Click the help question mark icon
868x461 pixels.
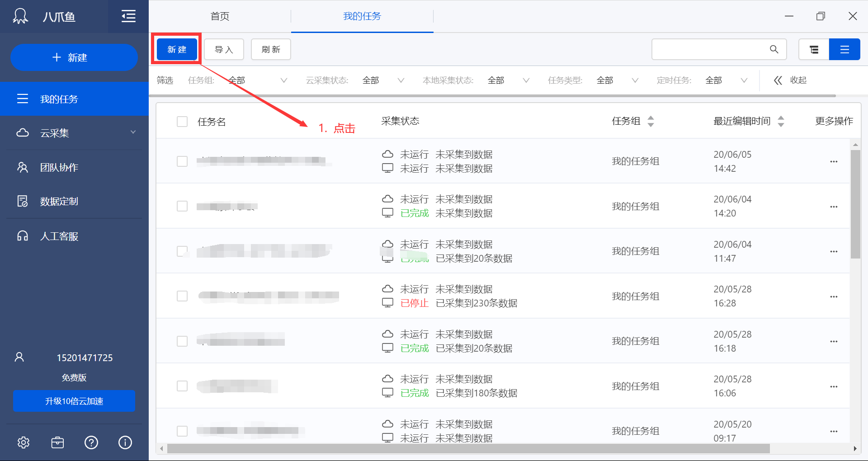click(91, 442)
